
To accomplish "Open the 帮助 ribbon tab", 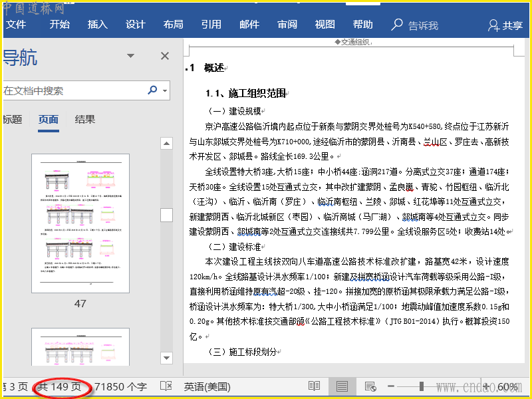I will click(362, 25).
